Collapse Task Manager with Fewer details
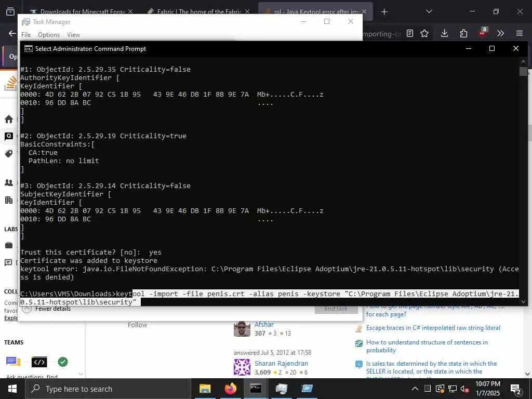This screenshot has width=532, height=399. [x=46, y=309]
